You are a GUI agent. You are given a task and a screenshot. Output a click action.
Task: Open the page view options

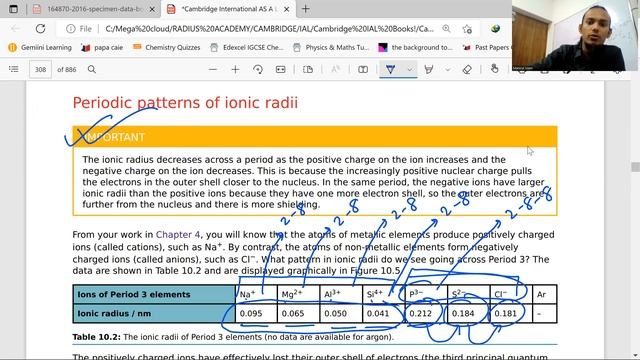308,69
